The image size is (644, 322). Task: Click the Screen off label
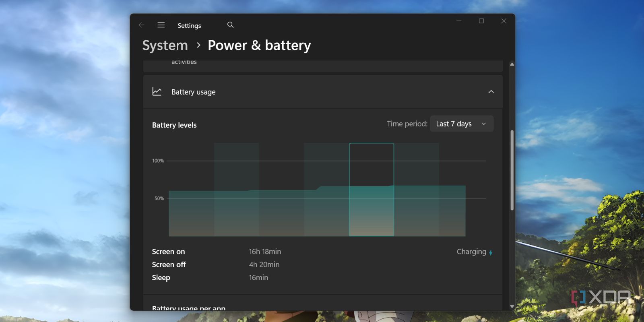click(x=169, y=264)
